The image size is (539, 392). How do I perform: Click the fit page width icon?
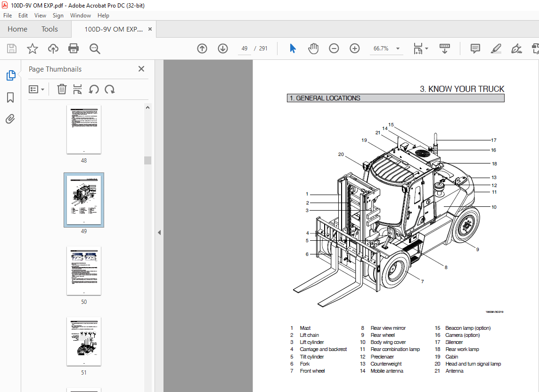tap(418, 49)
